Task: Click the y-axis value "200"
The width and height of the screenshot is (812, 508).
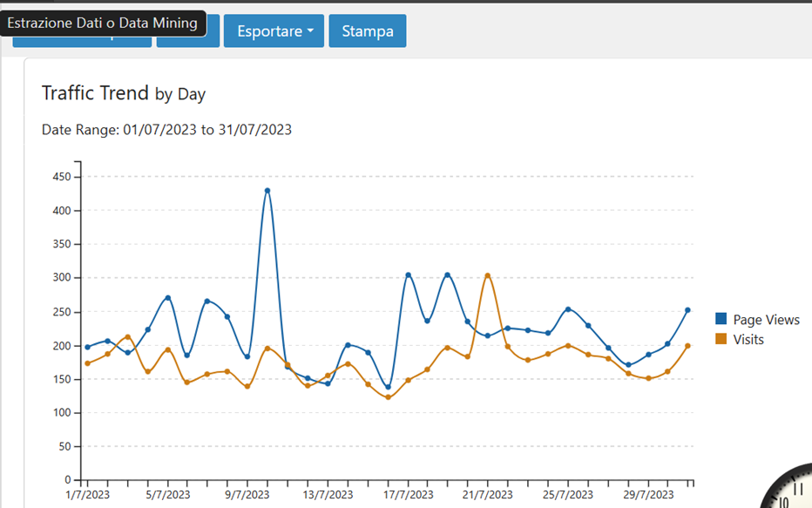Action: 62,346
